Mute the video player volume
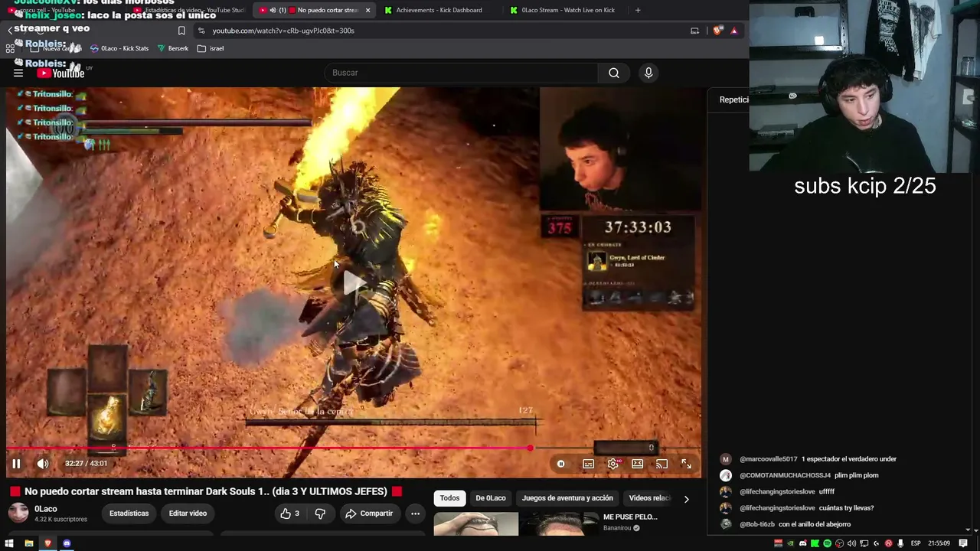This screenshot has width=980, height=551. tap(43, 464)
